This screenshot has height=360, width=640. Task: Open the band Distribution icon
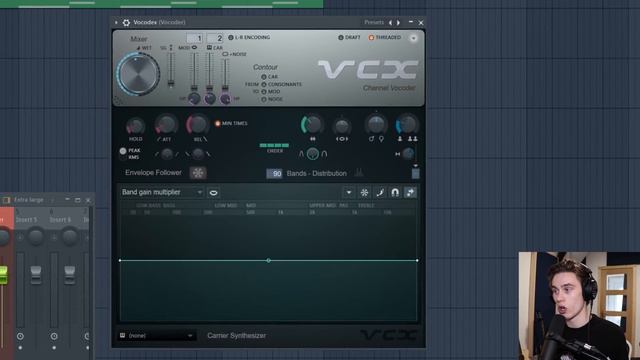click(x=359, y=173)
